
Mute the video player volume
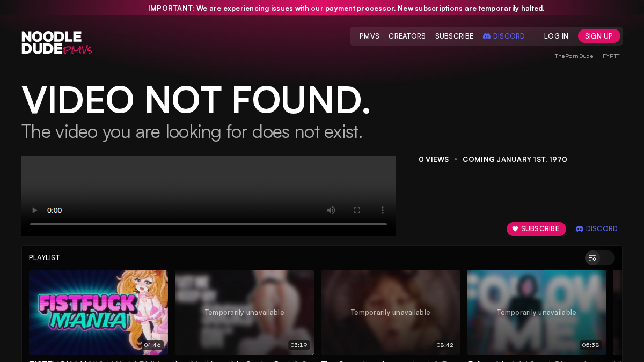pos(331,210)
